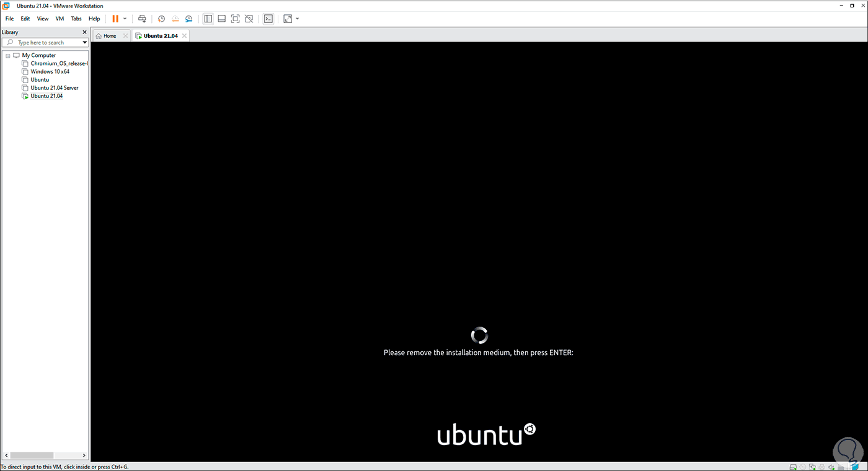This screenshot has height=471, width=868.
Task: Open the power options dropdown arrow
Action: (x=125, y=19)
